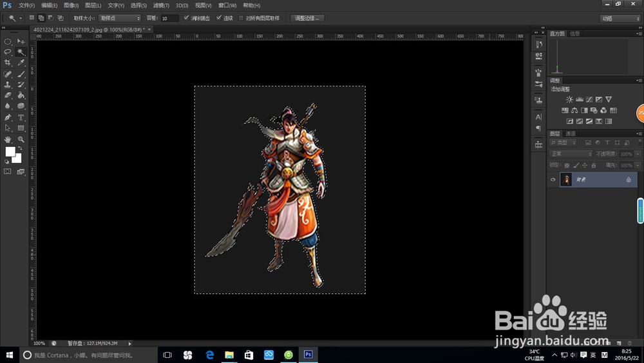Open the 滤镜(T) menu

click(161, 5)
